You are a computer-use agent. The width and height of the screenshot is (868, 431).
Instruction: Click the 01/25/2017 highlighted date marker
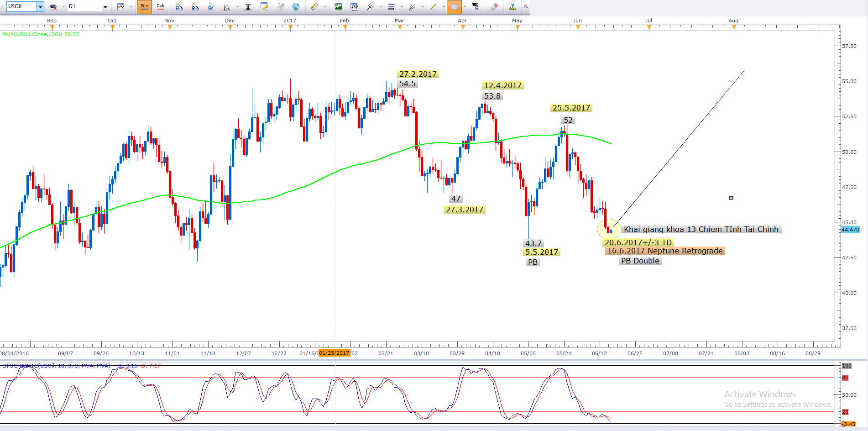point(334,353)
